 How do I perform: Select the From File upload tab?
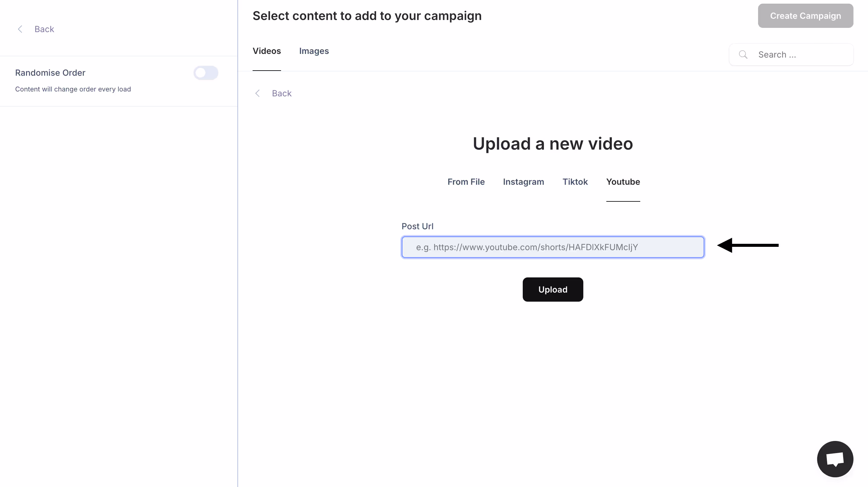click(466, 182)
